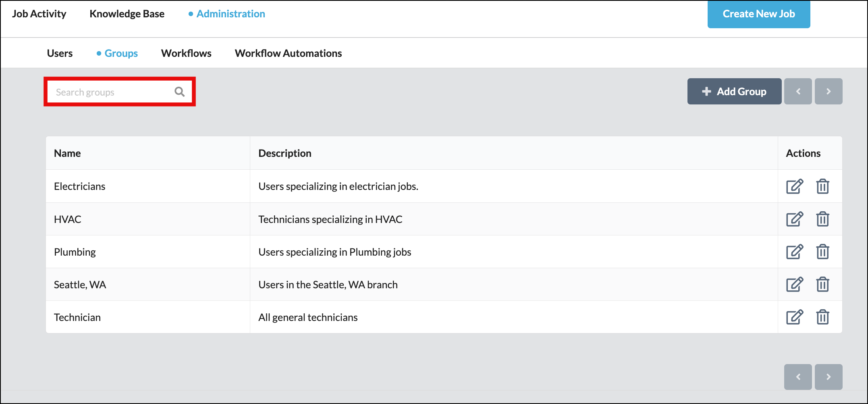Image resolution: width=868 pixels, height=404 pixels.
Task: Open Workflow Automations sub-tab
Action: [288, 53]
